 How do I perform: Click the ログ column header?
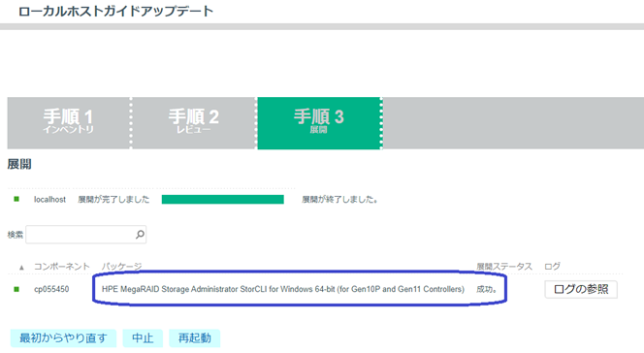552,267
